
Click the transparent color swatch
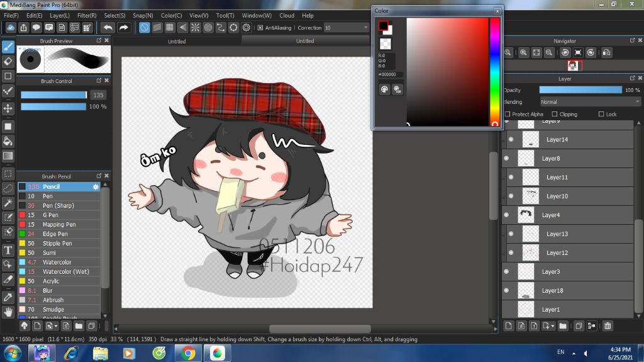tap(386, 43)
